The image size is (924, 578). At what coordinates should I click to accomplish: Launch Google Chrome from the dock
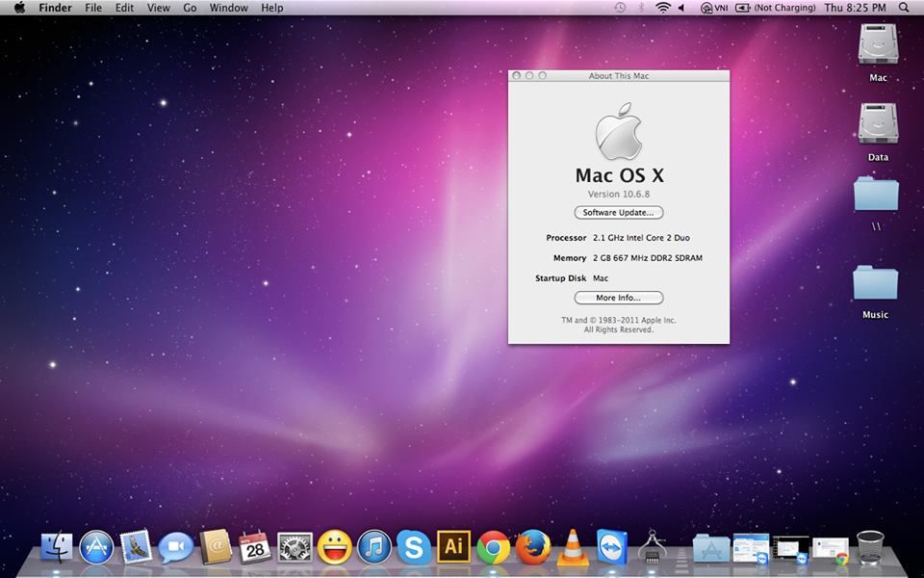point(493,547)
